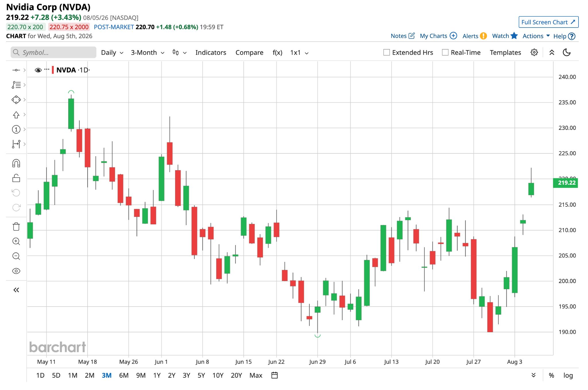Hide the NVDA series with eye icon
This screenshot has width=588, height=390.
(x=38, y=70)
